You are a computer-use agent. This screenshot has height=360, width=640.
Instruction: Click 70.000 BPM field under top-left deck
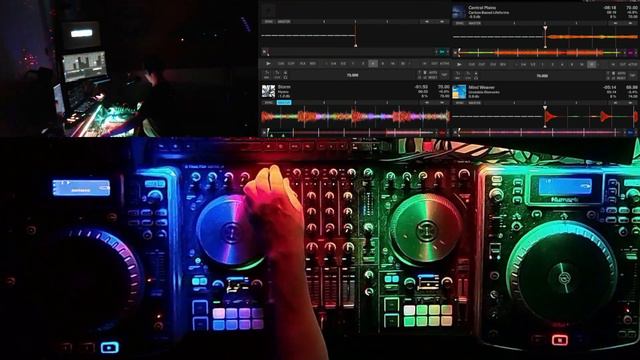point(352,75)
